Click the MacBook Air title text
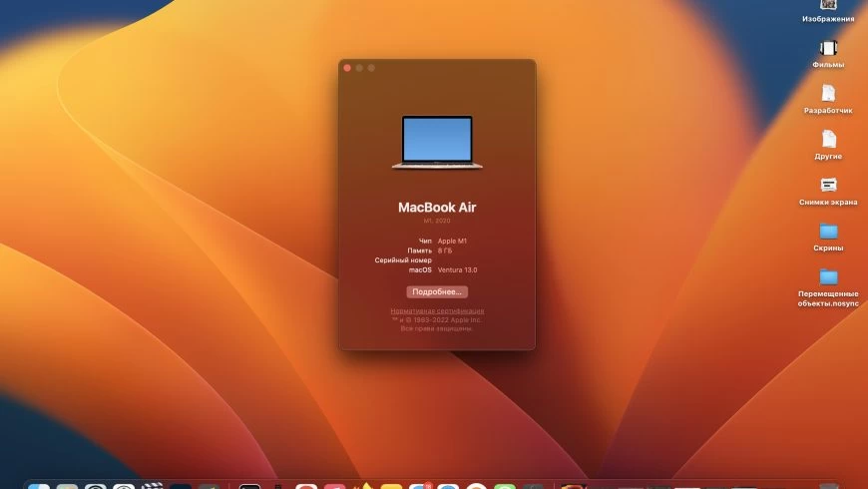 click(x=437, y=208)
